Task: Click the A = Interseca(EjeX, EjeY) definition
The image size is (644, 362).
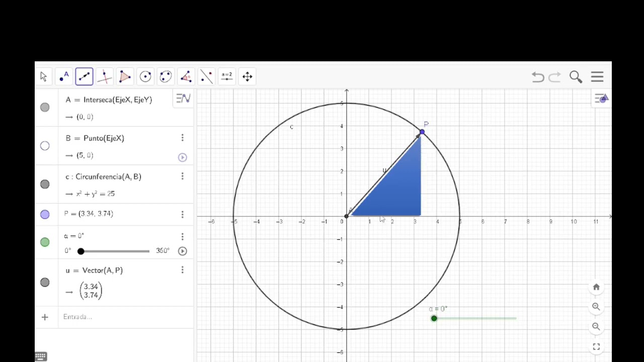Action: (109, 100)
